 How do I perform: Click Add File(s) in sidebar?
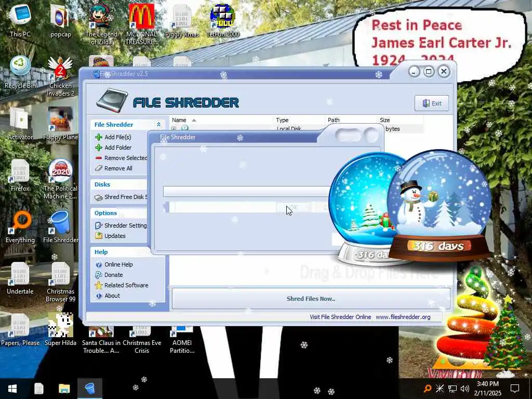(113, 137)
